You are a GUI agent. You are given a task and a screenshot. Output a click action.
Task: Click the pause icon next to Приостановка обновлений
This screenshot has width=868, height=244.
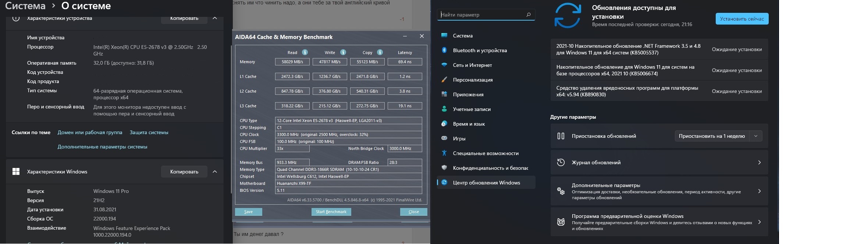(x=561, y=136)
